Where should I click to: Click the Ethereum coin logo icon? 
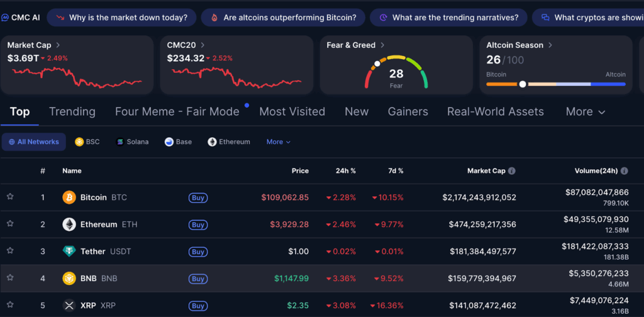point(69,225)
